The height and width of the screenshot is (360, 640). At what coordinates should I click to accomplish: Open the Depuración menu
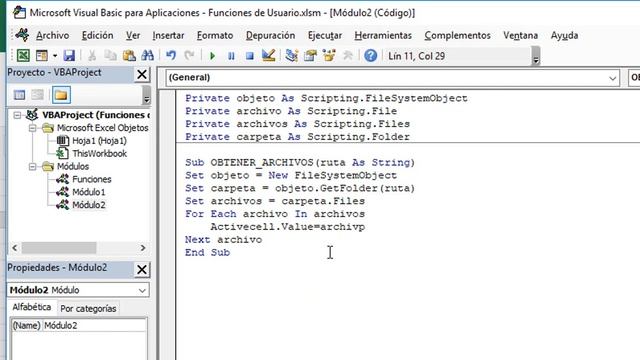(270, 36)
